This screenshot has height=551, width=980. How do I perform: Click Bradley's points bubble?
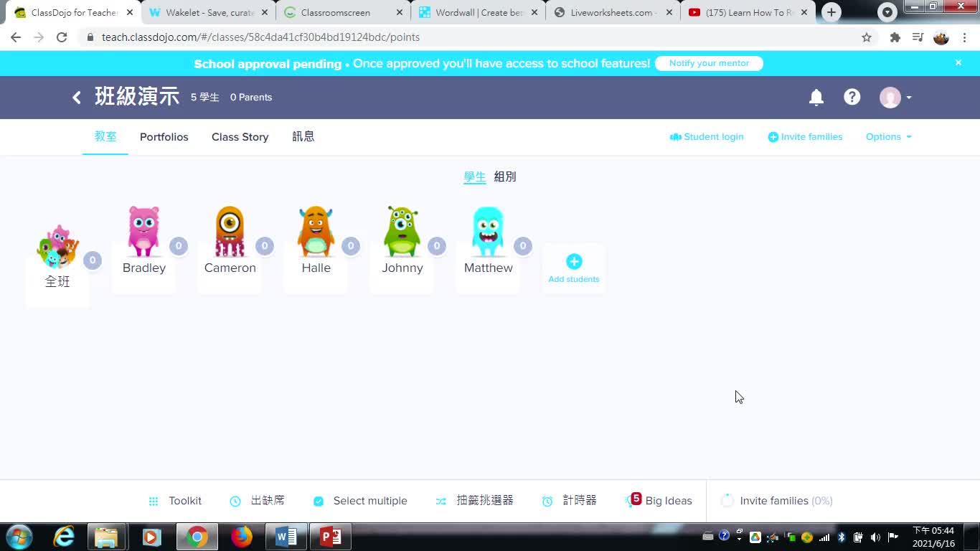[x=179, y=246]
